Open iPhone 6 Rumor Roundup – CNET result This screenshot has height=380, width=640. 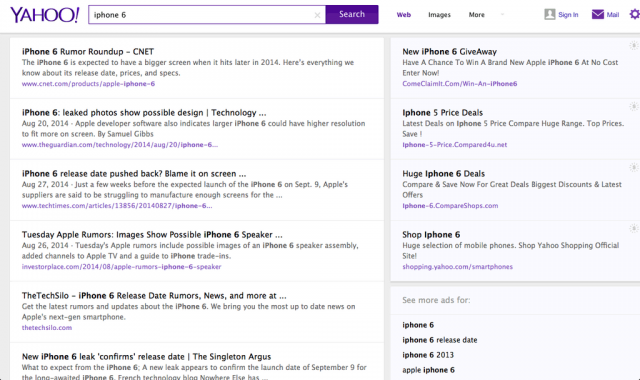88,52
